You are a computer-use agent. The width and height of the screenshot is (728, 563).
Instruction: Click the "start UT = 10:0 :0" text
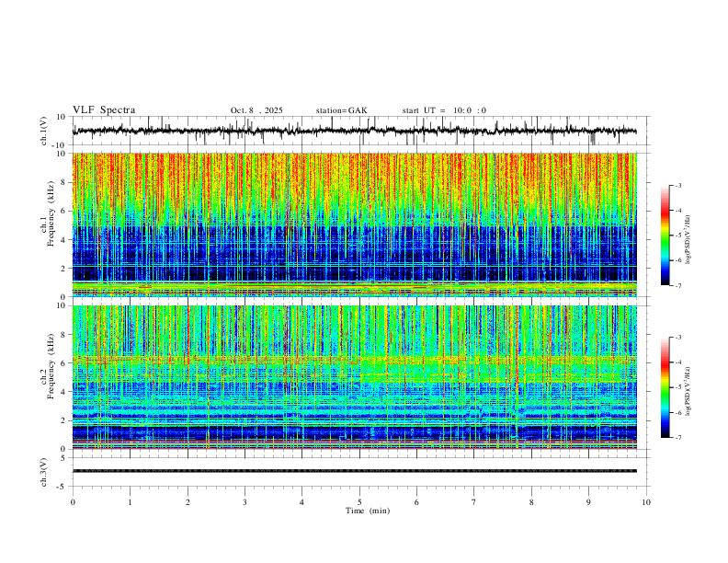click(444, 110)
